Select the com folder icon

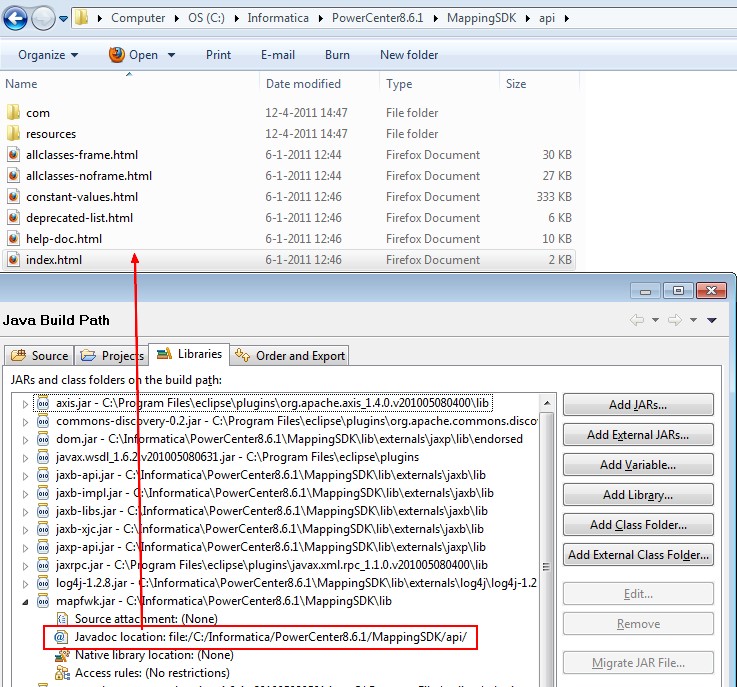point(13,113)
